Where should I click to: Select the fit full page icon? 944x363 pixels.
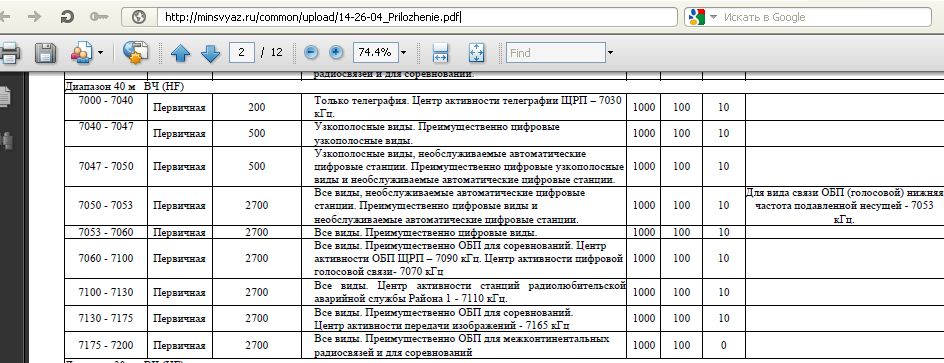pos(476,53)
